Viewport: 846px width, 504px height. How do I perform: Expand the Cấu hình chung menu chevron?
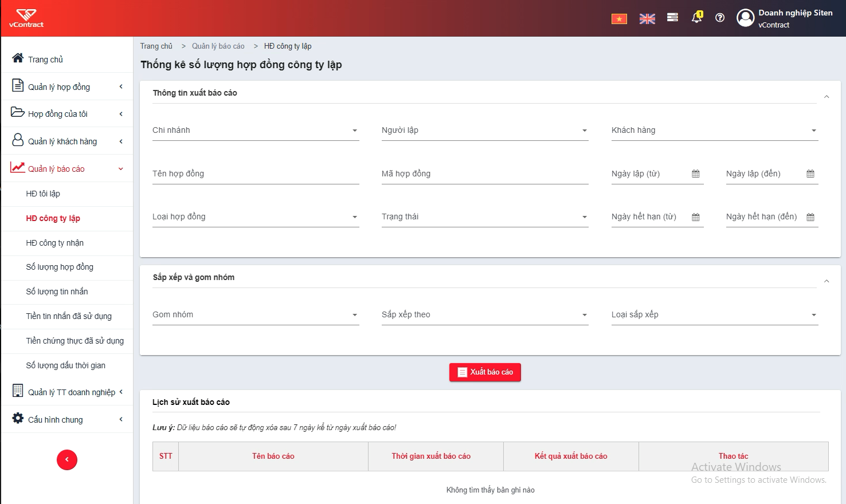121,419
